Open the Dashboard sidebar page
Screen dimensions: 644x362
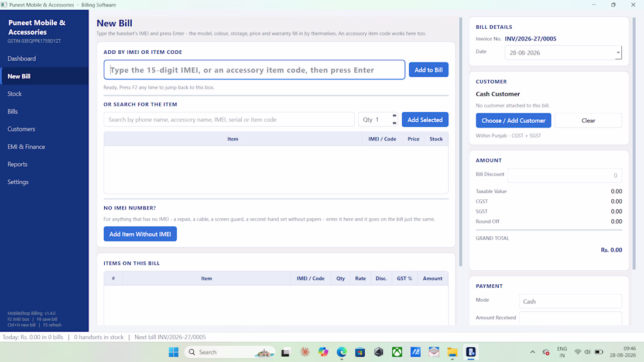(44, 58)
